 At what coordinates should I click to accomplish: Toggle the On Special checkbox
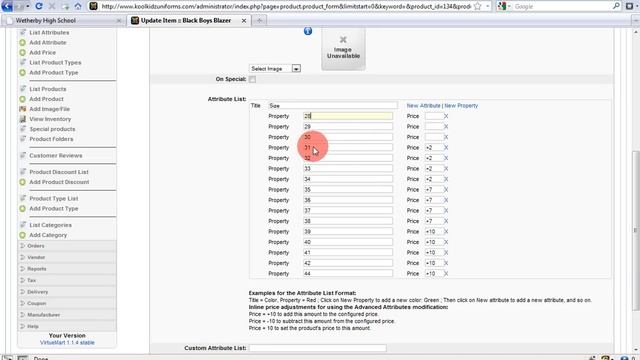pos(252,80)
